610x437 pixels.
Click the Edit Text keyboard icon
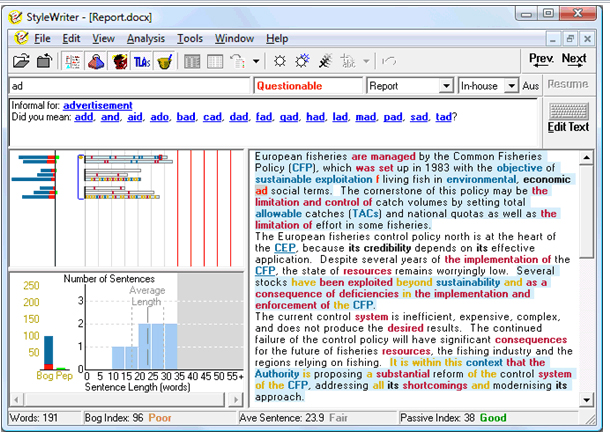570,117
